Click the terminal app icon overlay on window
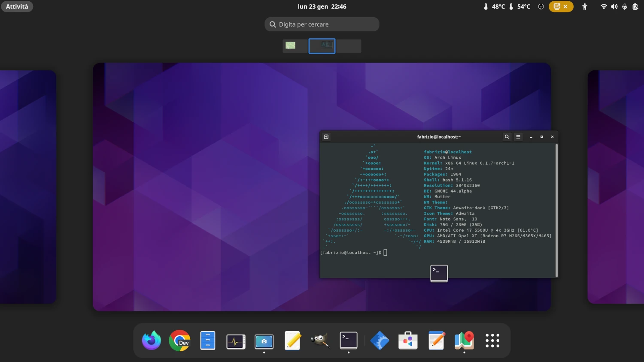The width and height of the screenshot is (644, 362). click(439, 273)
